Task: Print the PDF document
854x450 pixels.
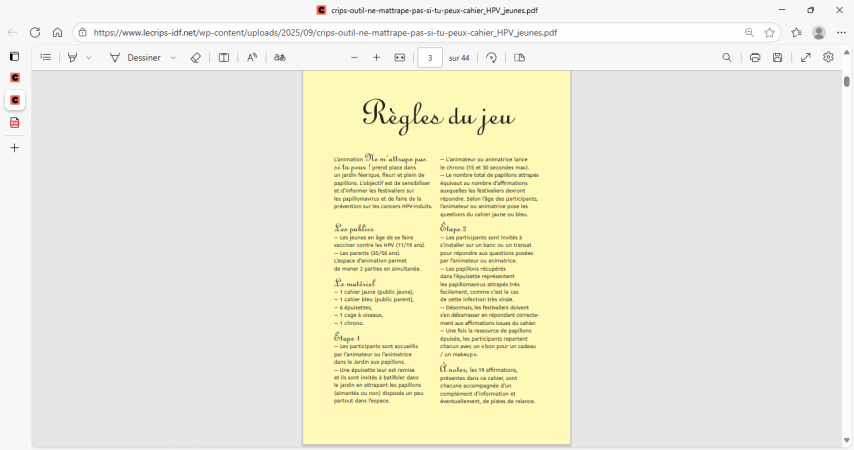Action: [755, 58]
